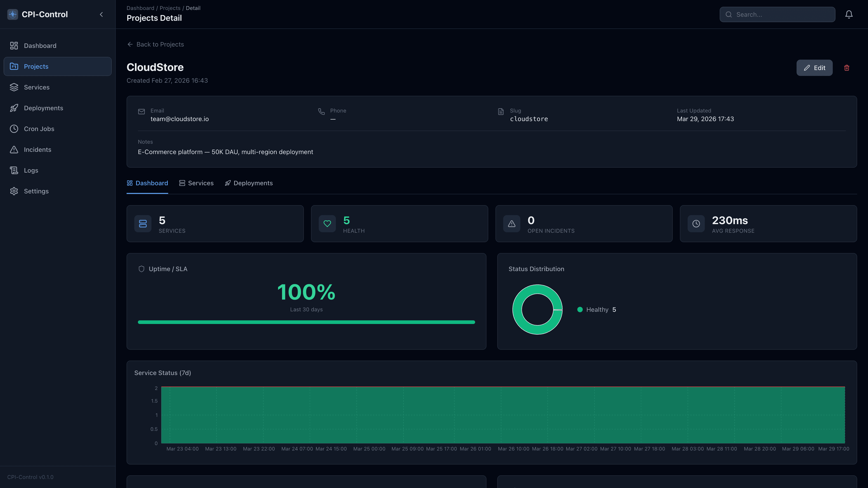Open Deployments via sidebar rocket icon
Image resolution: width=868 pixels, height=488 pixels.
point(14,108)
